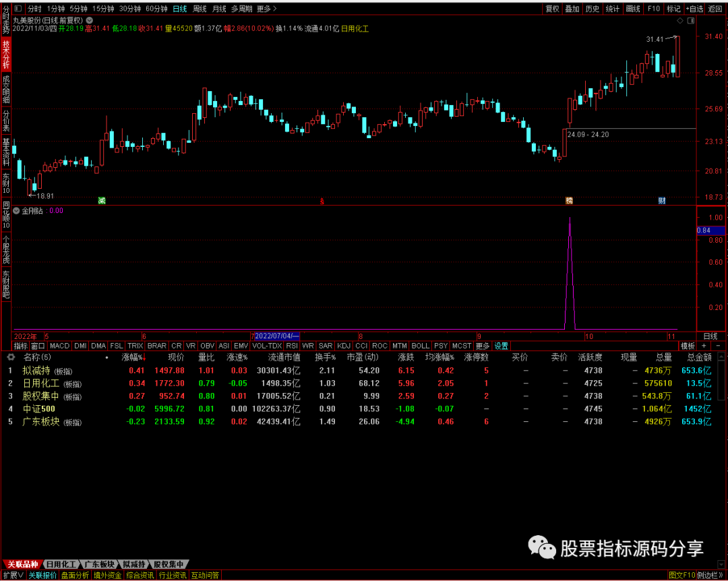The image size is (728, 581).
Task: Open 互动问答 at bottom bar
Action: pos(205,576)
